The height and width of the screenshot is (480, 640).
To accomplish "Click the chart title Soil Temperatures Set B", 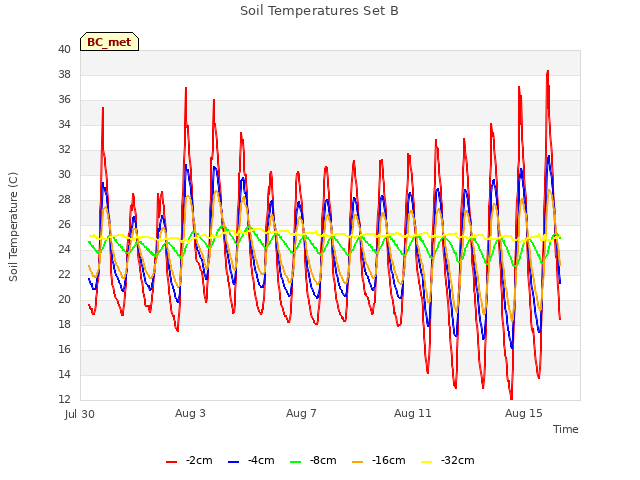I will click(319, 11).
